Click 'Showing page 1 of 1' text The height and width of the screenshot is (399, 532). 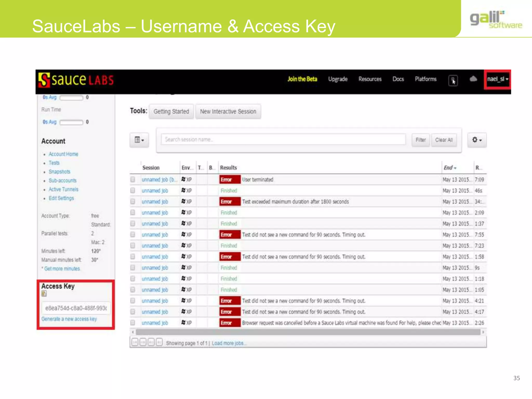tap(187, 343)
